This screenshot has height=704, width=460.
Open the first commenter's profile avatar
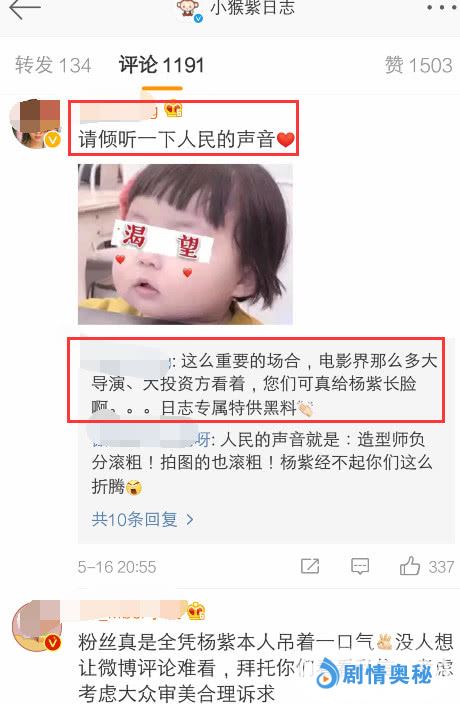pos(35,123)
